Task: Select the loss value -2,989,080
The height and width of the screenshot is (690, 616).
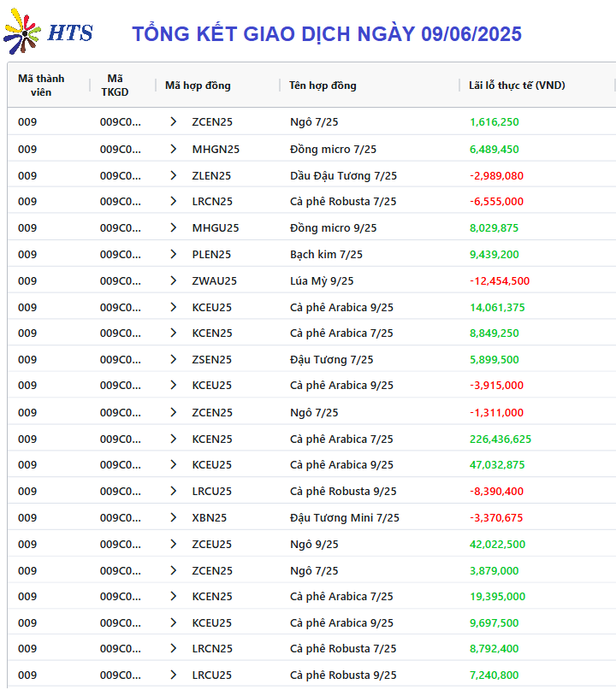Action: click(x=496, y=175)
